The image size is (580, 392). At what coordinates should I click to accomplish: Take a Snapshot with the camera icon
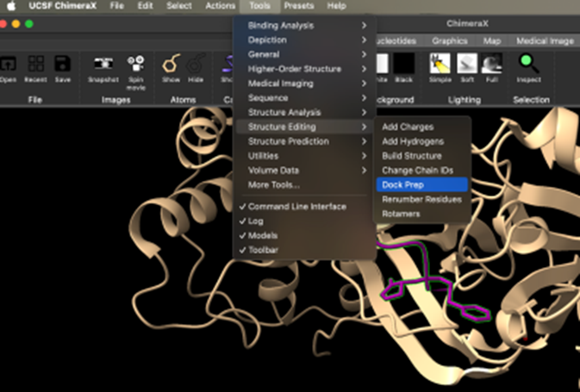coord(103,64)
